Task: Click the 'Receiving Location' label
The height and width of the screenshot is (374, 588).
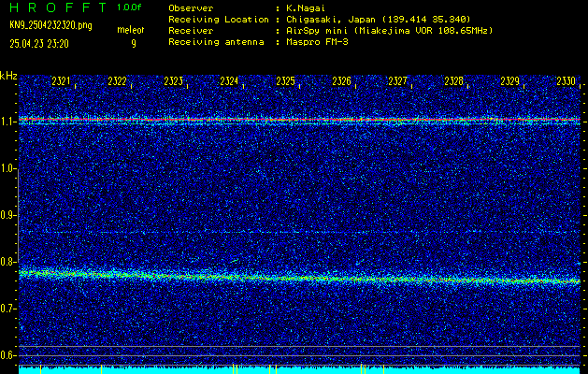Action: (x=219, y=19)
